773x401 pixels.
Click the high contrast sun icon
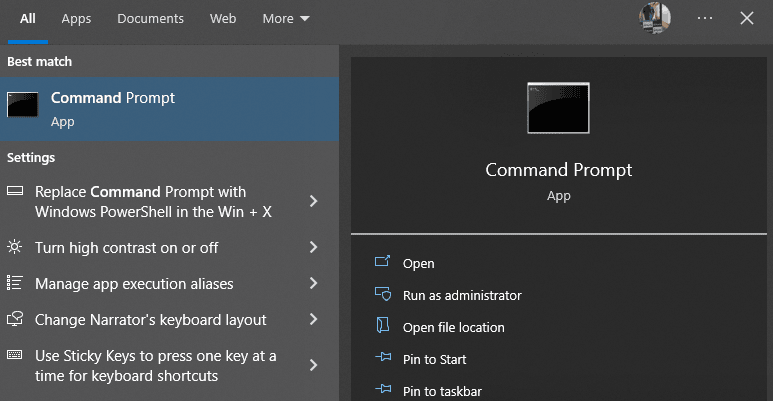click(15, 247)
